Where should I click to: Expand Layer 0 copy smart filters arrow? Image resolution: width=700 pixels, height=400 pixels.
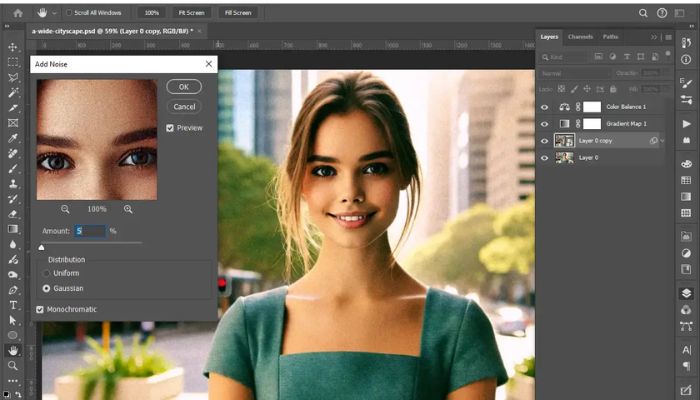pyautogui.click(x=662, y=141)
